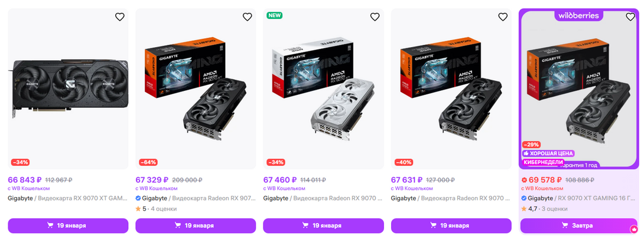Click the 4,7 rating with 3 оценки

coord(544,209)
